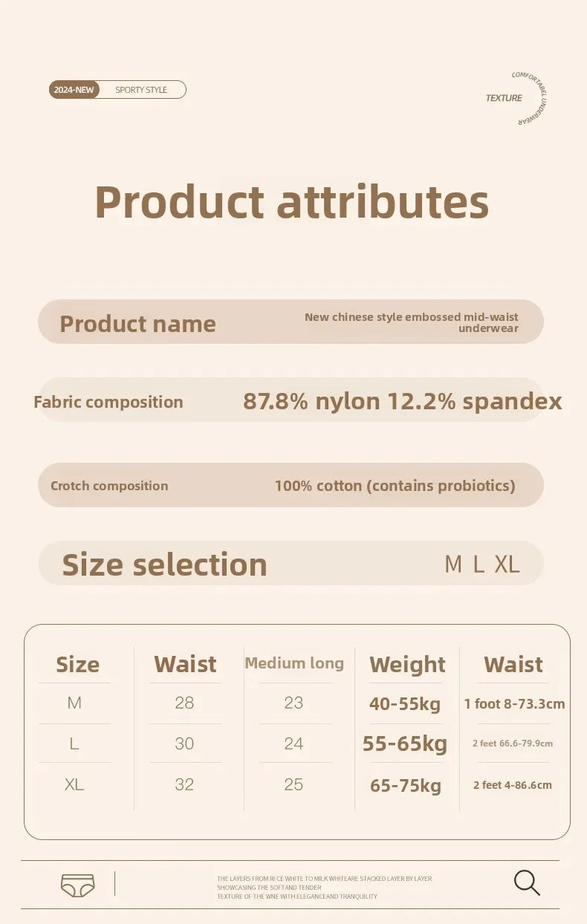
Task: Select the 100% cotton probiotics text
Action: (395, 486)
